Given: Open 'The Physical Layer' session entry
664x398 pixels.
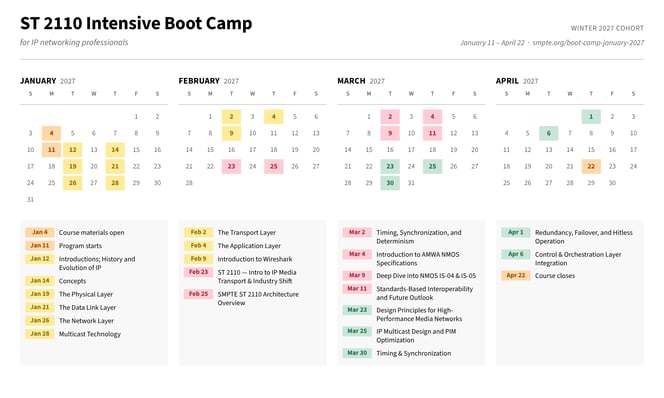Looking at the screenshot, I should (x=86, y=294).
